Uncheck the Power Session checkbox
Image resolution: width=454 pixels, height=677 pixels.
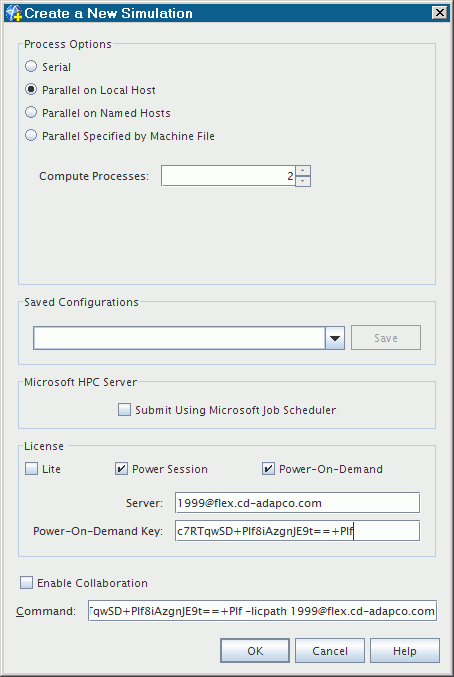coord(121,469)
